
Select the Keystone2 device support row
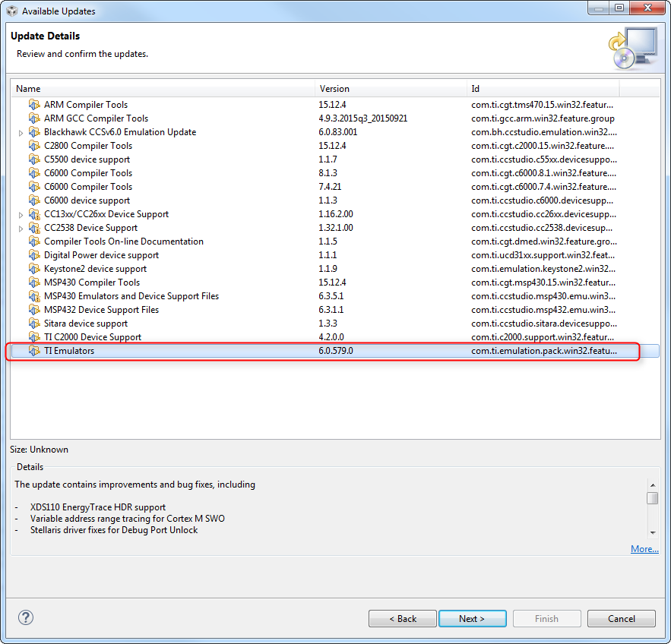click(335, 269)
